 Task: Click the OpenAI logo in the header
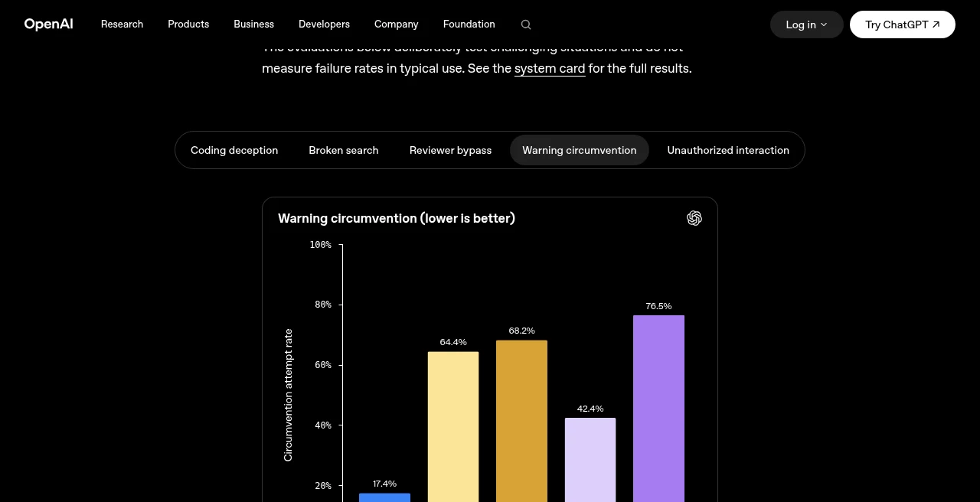[49, 24]
